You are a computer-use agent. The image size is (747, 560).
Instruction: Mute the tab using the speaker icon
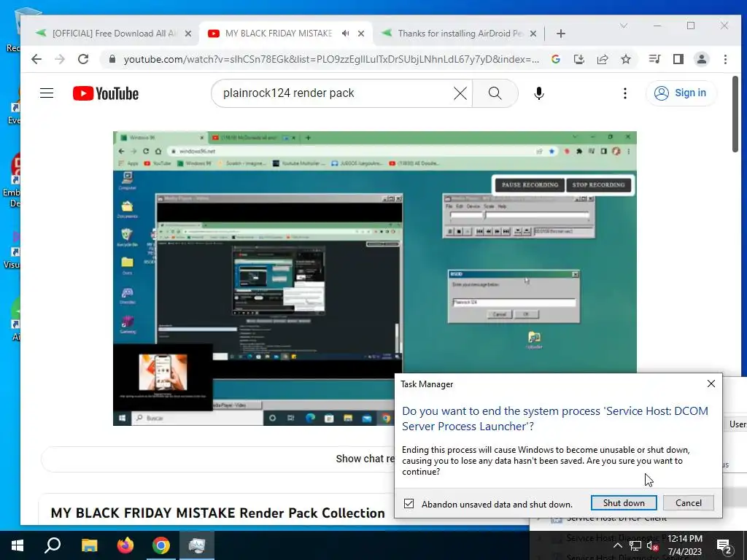pos(345,34)
